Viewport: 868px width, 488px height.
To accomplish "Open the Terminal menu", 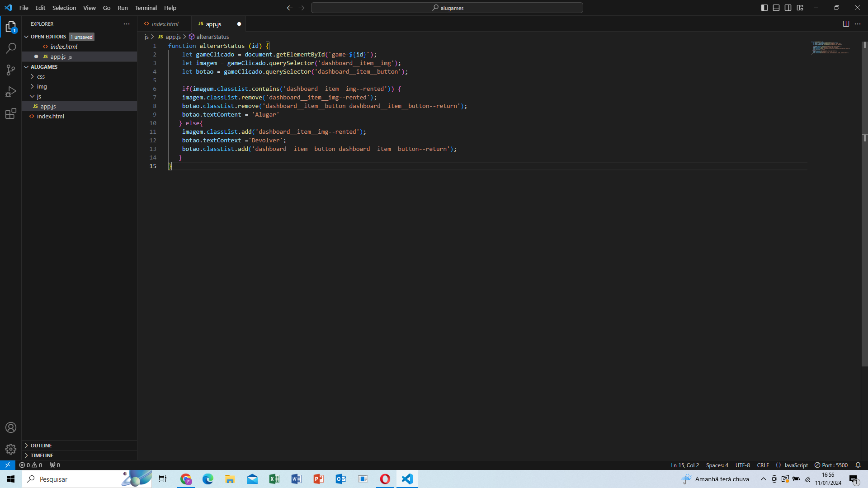I will point(146,8).
